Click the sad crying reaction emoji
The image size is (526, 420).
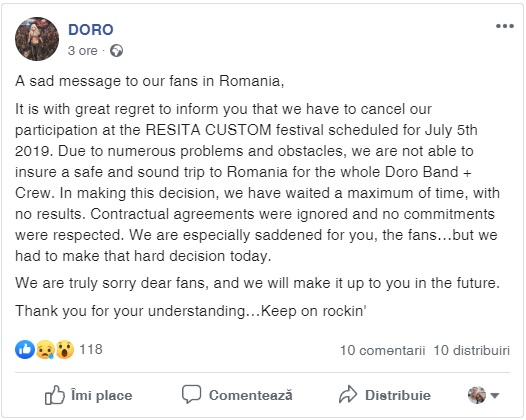45,350
